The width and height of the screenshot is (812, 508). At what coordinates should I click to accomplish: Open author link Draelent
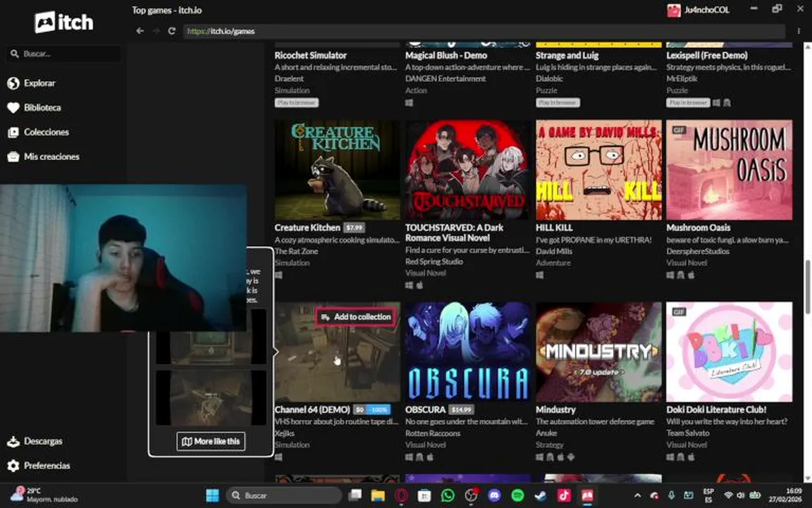(289, 79)
